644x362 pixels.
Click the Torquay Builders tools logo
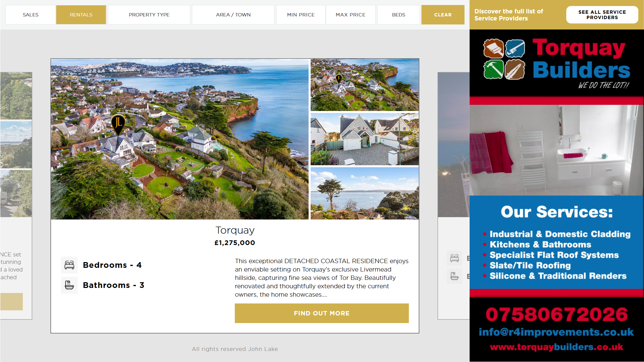pyautogui.click(x=504, y=59)
